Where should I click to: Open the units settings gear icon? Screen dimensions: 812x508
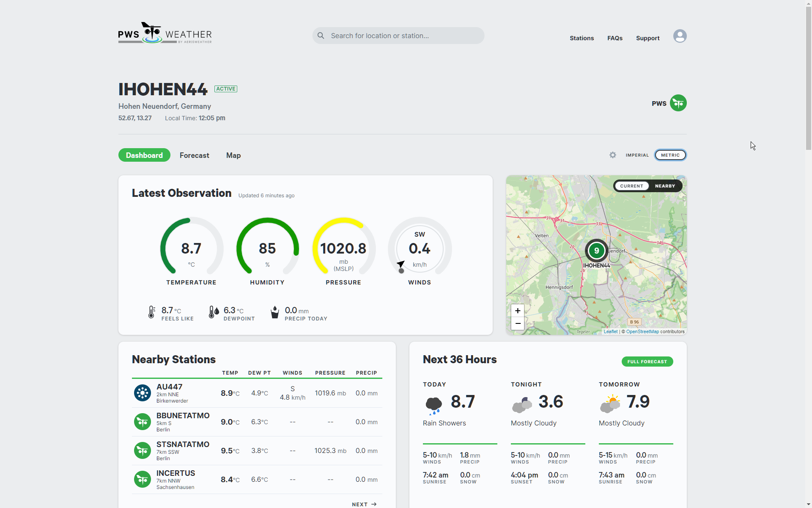(612, 155)
